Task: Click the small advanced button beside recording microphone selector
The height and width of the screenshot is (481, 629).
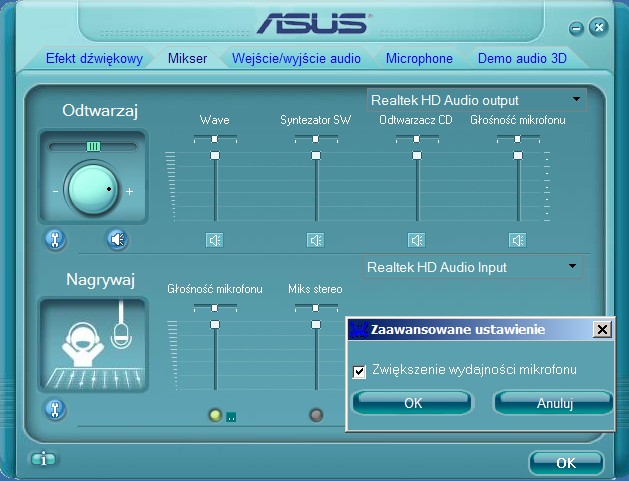Action: 231,416
